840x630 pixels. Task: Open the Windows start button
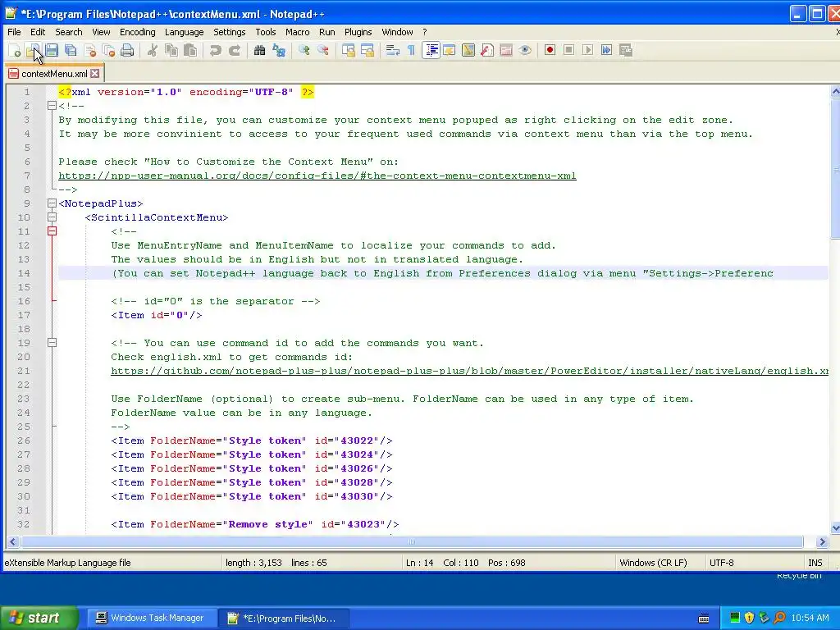pyautogui.click(x=39, y=618)
